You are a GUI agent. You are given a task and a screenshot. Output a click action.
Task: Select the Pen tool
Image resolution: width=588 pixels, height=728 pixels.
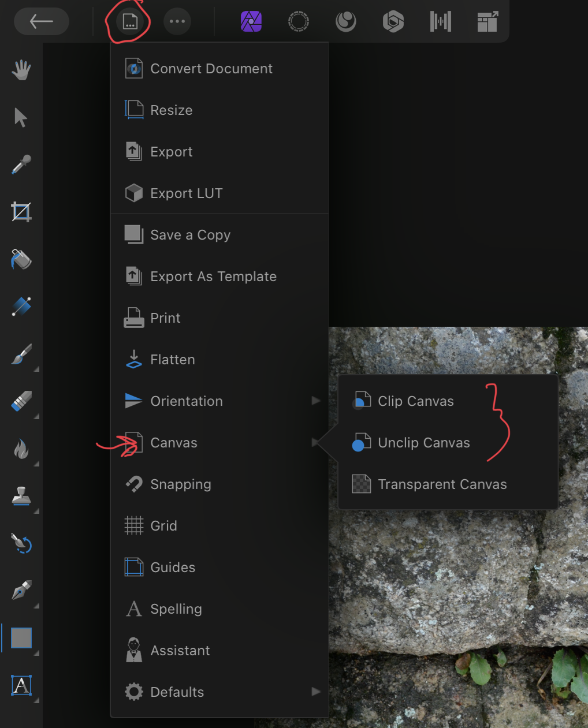click(21, 591)
